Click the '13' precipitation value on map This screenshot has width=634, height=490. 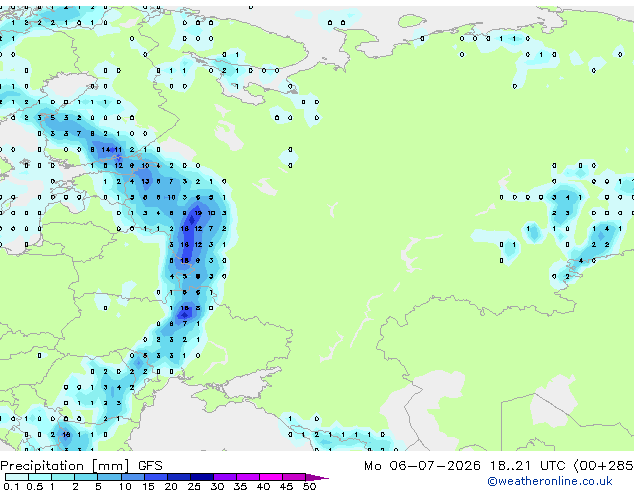pyautogui.click(x=145, y=182)
